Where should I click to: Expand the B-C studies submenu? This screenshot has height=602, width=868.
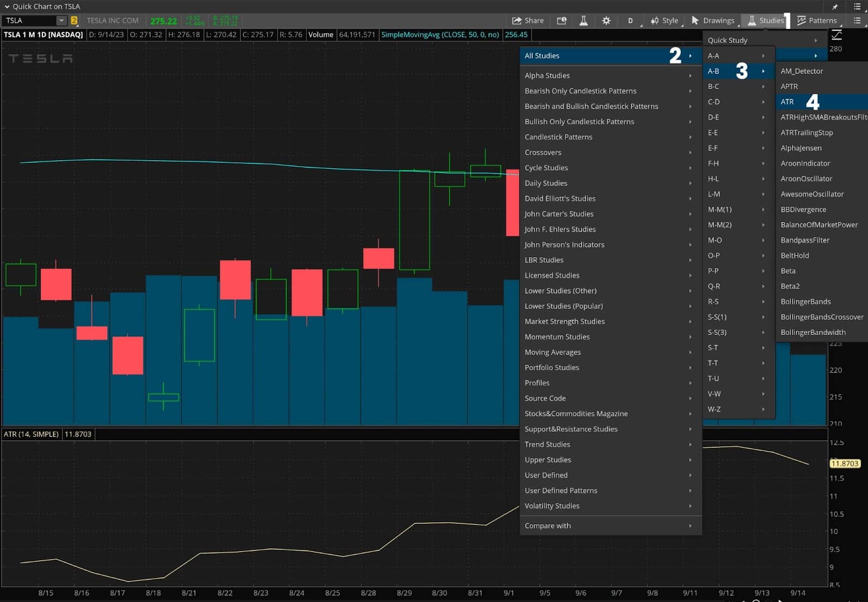point(739,86)
